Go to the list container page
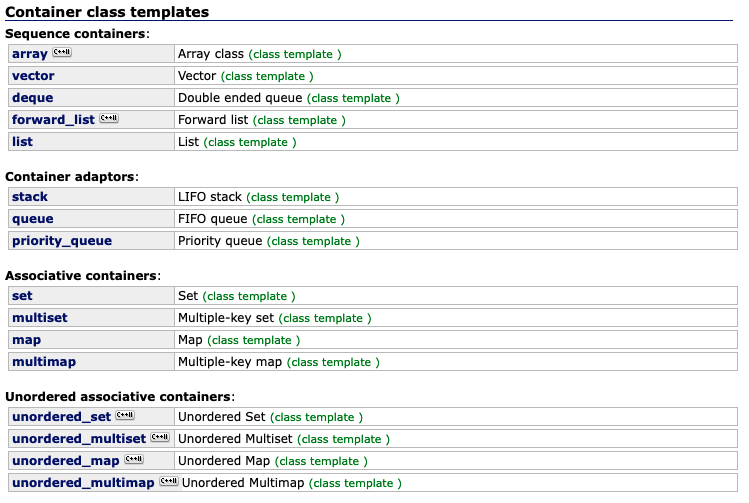Screen dimensions: 749x503 point(22,142)
